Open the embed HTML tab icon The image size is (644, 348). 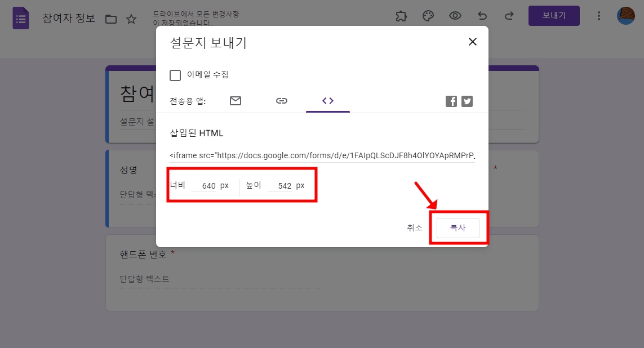328,101
